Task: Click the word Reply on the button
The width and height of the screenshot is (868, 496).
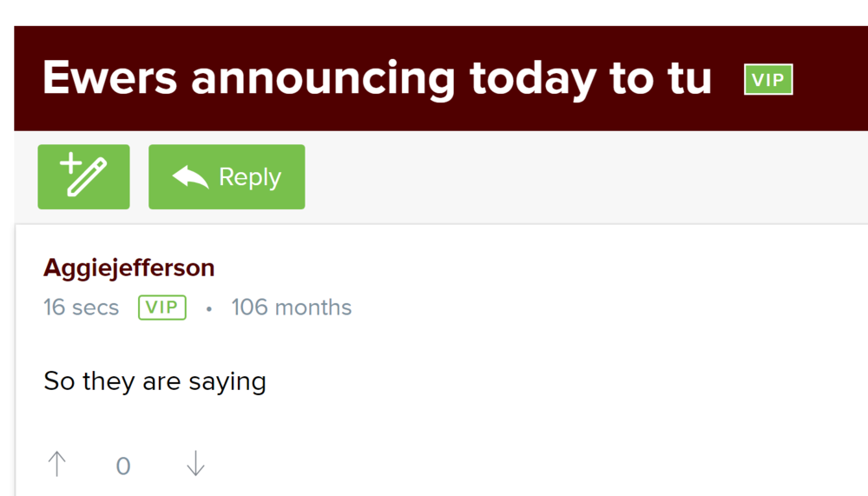Action: tap(250, 177)
